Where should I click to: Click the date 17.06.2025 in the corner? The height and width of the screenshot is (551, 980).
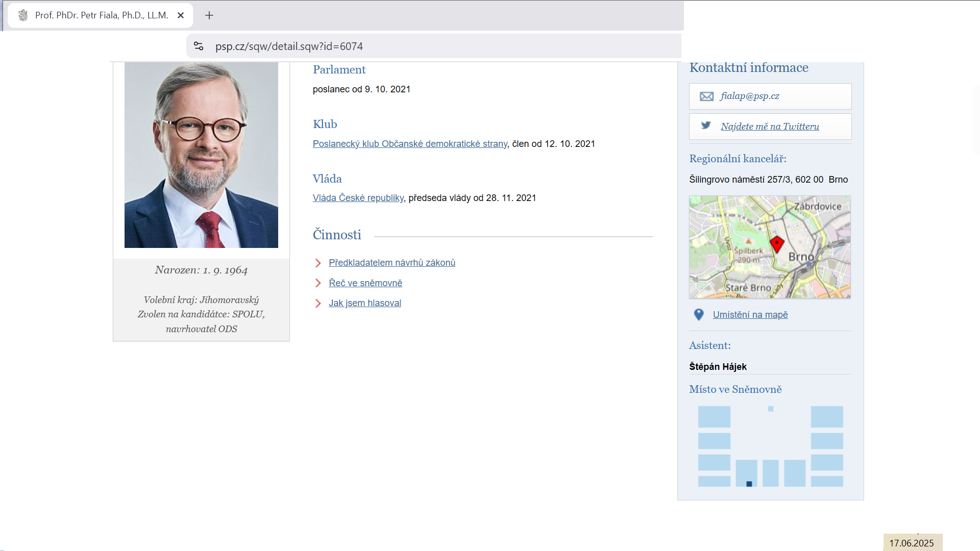[912, 543]
